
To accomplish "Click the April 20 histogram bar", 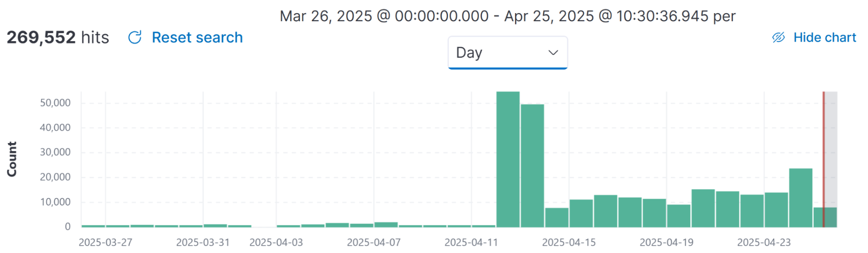I will 703,208.
